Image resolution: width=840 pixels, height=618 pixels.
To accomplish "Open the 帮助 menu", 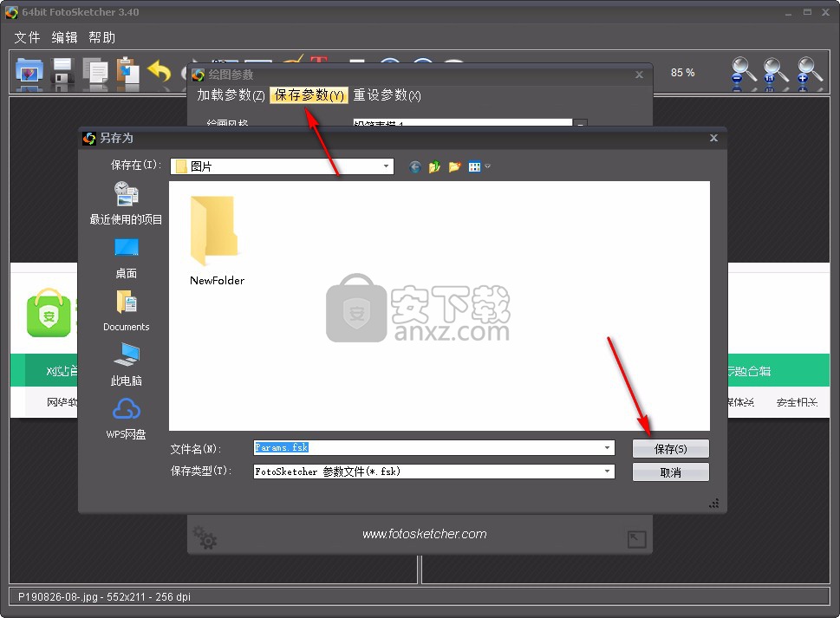I will click(101, 37).
